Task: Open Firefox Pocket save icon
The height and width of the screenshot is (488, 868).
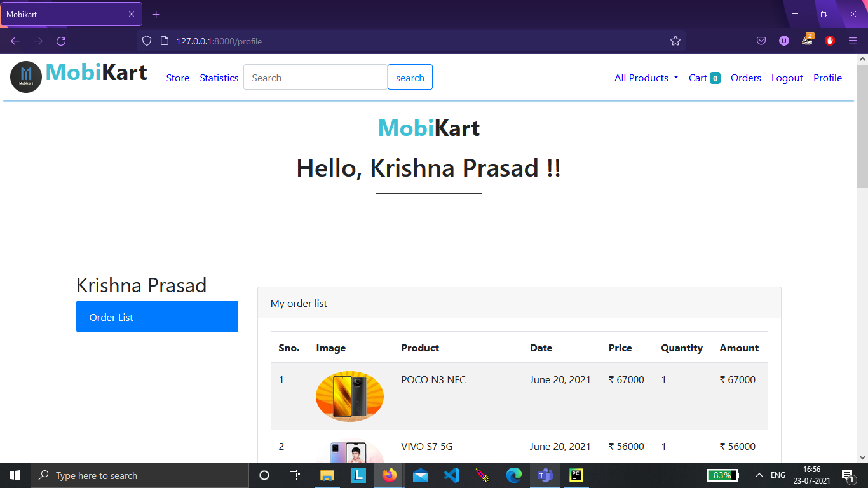Action: [761, 41]
